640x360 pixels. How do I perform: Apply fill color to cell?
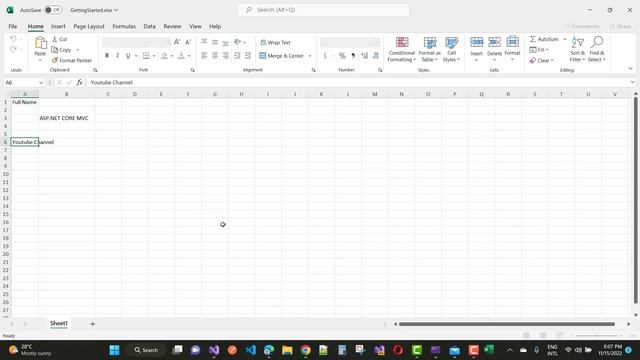click(164, 56)
